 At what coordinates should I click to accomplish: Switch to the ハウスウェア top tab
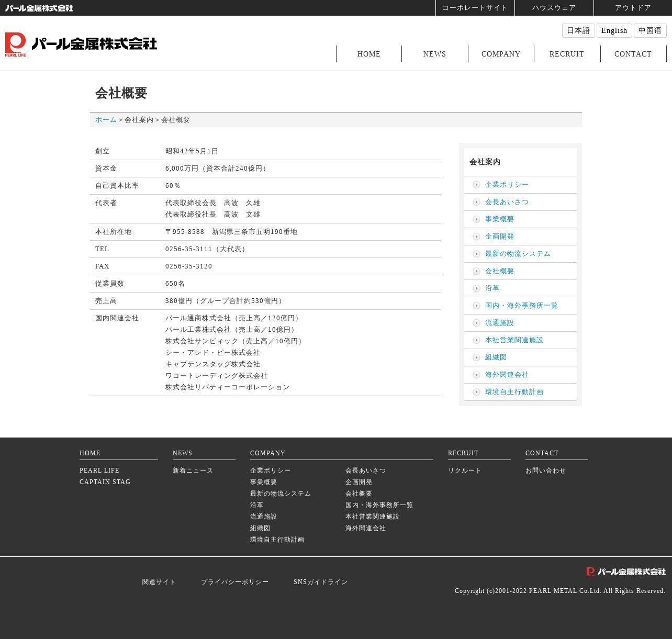click(554, 8)
